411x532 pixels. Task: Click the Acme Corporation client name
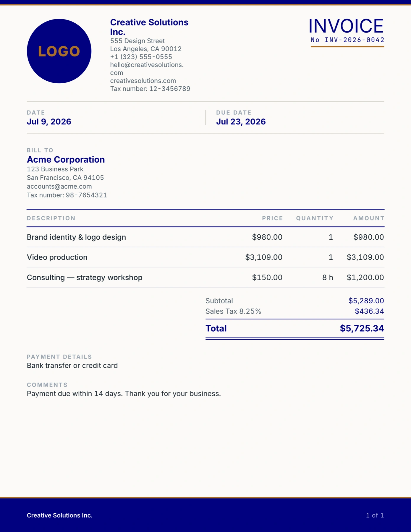[66, 160]
